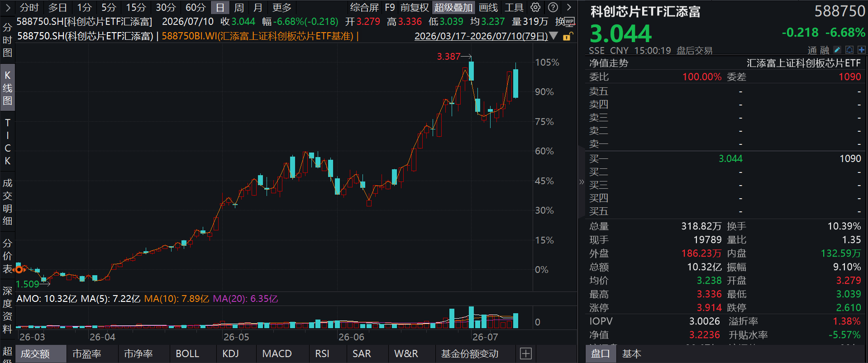Select the 日 daily period

click(x=220, y=7)
